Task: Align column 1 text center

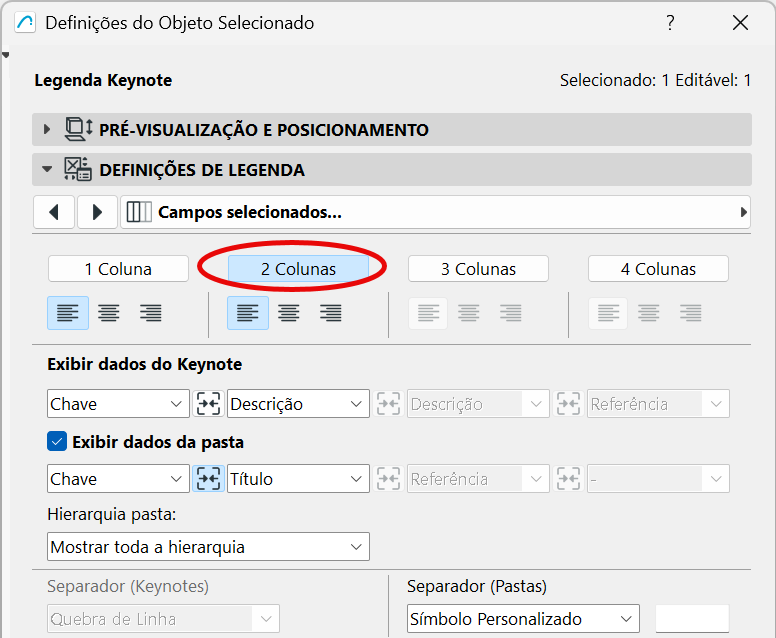Action: pyautogui.click(x=109, y=313)
